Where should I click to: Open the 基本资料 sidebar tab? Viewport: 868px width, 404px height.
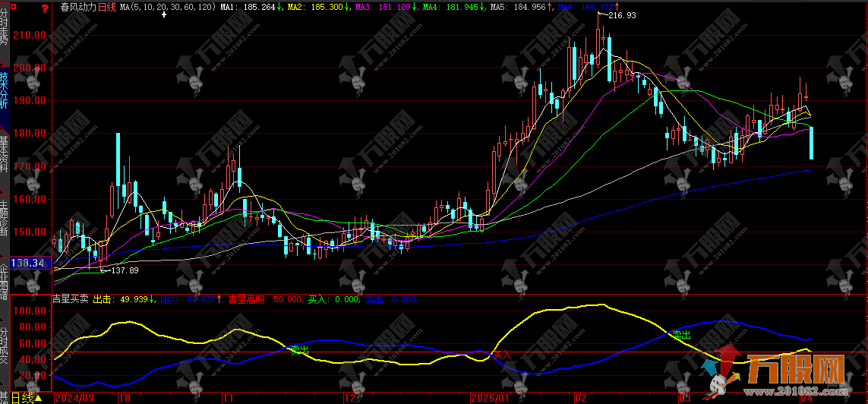[5, 153]
